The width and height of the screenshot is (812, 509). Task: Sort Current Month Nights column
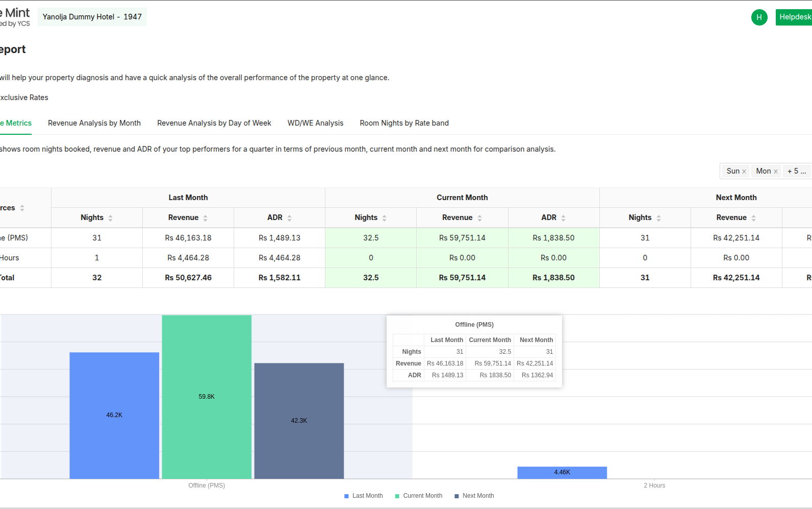click(x=384, y=218)
